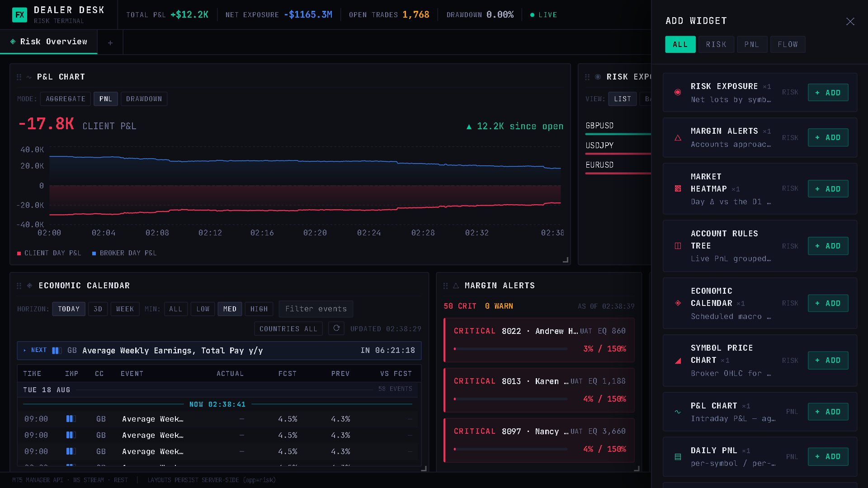Image resolution: width=868 pixels, height=488 pixels.
Task: Click the Margin Alerts triangle icon in widget list
Action: pos(678,138)
